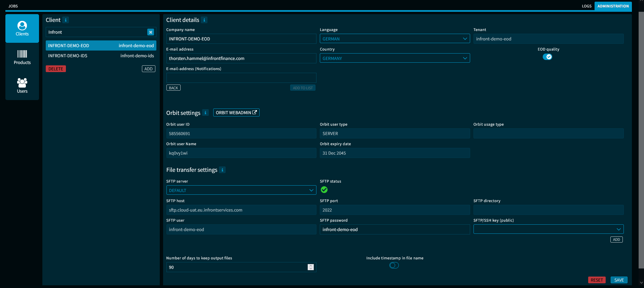This screenshot has width=644, height=288.
Task: Disable the EOD quality toggle
Action: pos(547,57)
